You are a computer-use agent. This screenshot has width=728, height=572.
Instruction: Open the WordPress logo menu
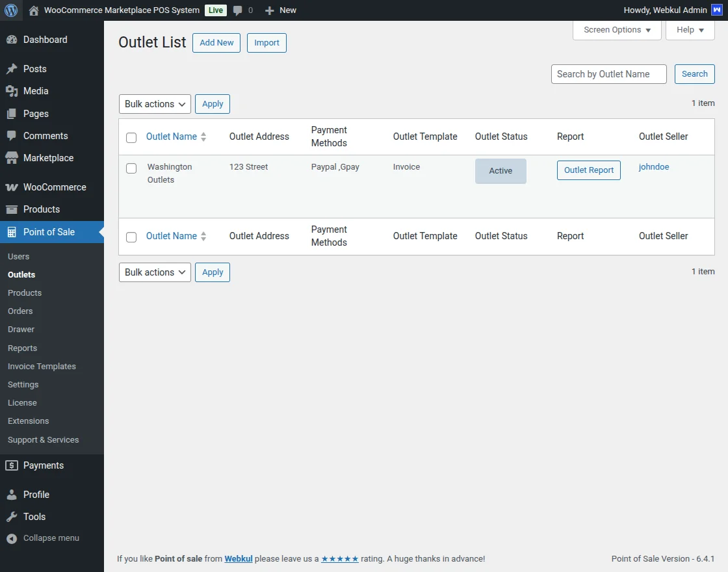[x=11, y=10]
